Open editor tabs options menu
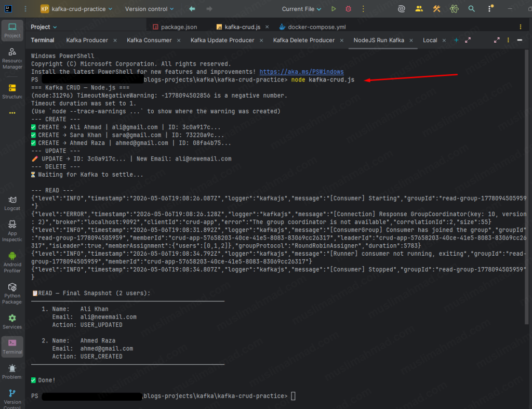This screenshot has height=409, width=532. [x=521, y=27]
